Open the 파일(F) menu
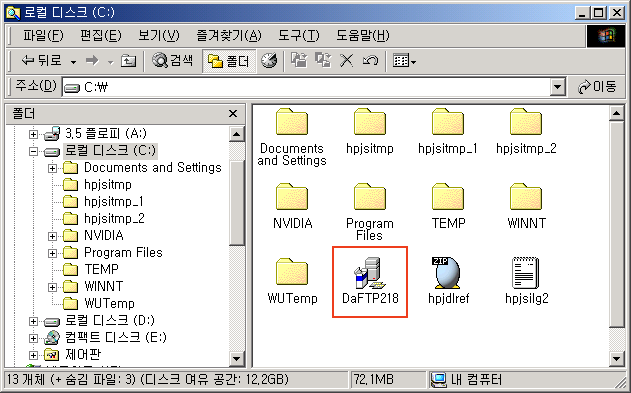 click(x=43, y=36)
